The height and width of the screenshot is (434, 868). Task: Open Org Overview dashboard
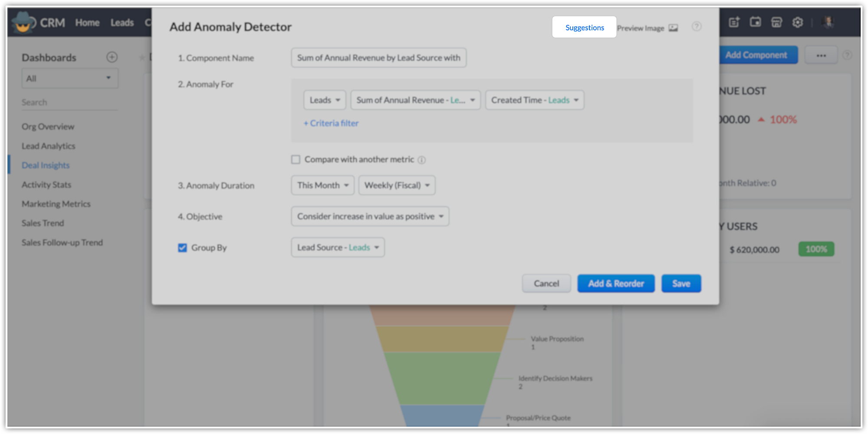(48, 127)
